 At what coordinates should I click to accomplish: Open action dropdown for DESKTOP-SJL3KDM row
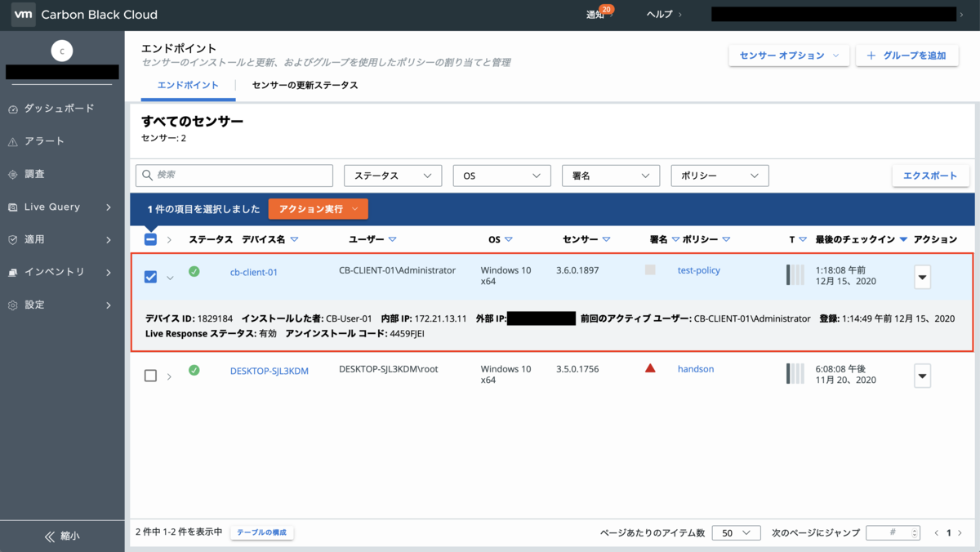click(x=922, y=376)
